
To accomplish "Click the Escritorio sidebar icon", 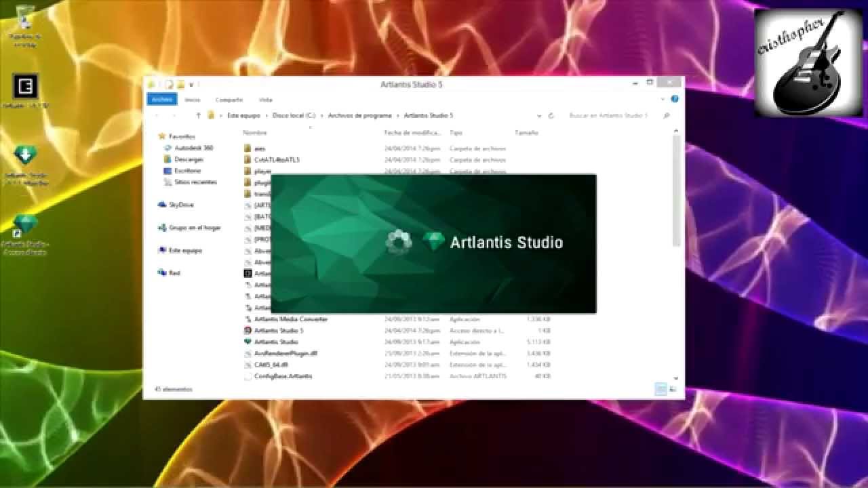I will click(x=167, y=171).
